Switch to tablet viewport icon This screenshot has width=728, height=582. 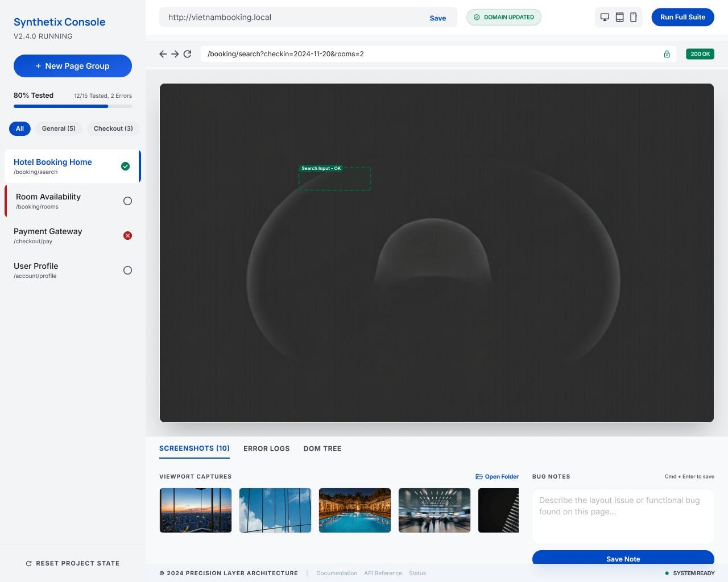click(x=619, y=17)
